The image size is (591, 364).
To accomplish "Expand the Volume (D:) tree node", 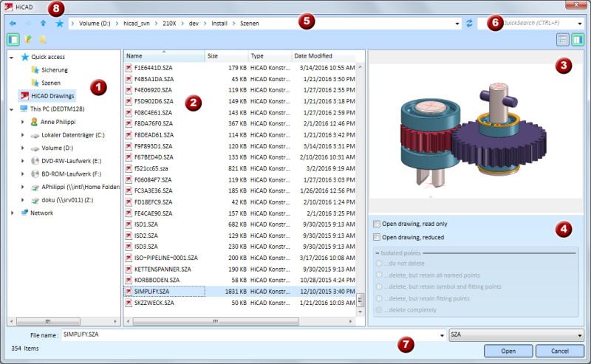I will click(x=22, y=148).
